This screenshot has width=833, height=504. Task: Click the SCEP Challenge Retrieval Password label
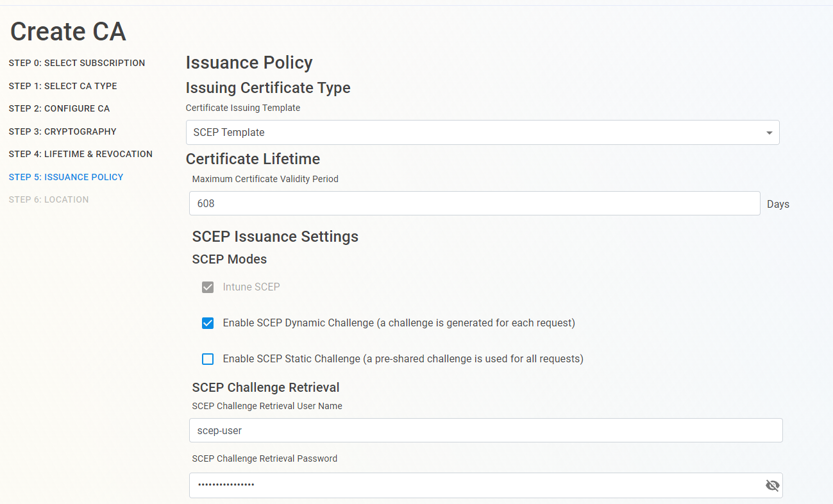coord(265,459)
